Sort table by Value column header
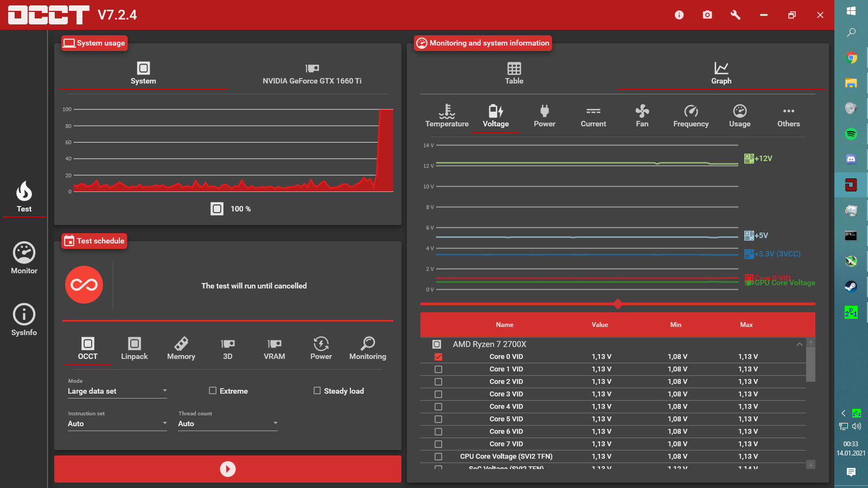 [600, 325]
